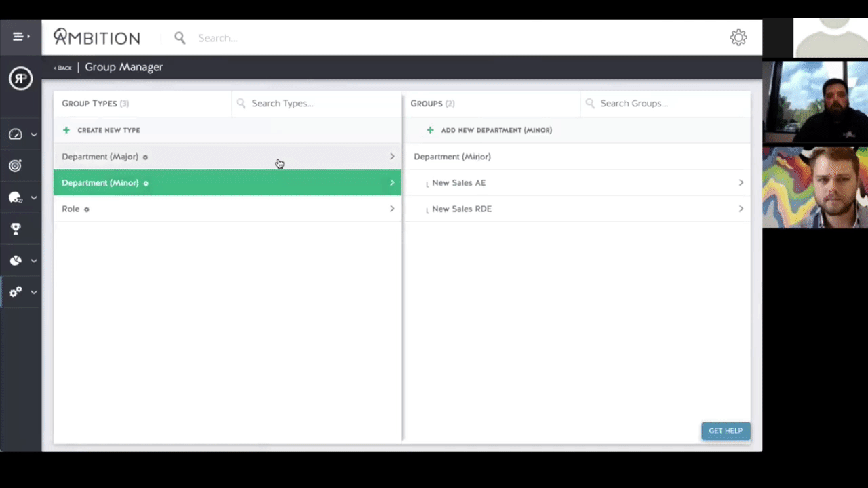Viewport: 868px width, 488px height.
Task: Expand the Department (Major) row chevron
Action: point(392,157)
